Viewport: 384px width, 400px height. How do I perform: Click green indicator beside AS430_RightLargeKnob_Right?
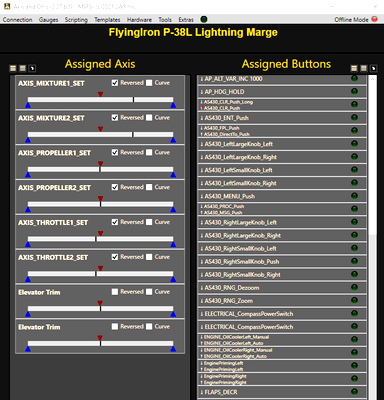[x=354, y=235]
